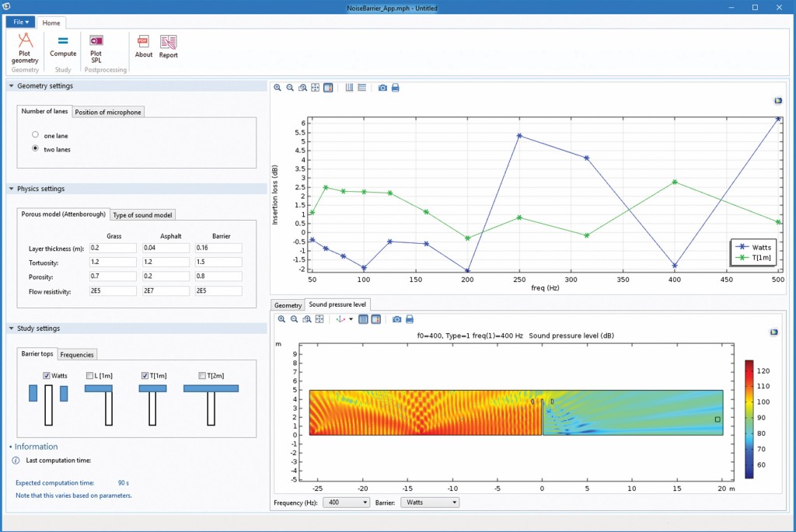Open the About PDF document

coord(144,47)
